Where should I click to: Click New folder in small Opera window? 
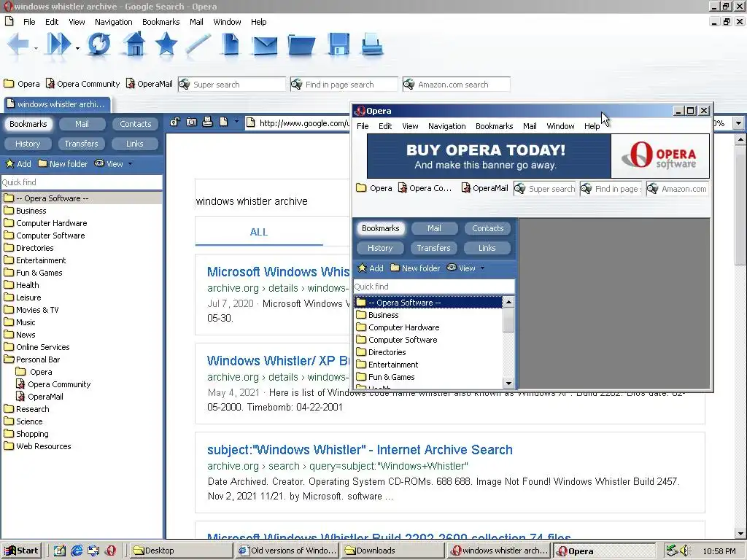[415, 268]
